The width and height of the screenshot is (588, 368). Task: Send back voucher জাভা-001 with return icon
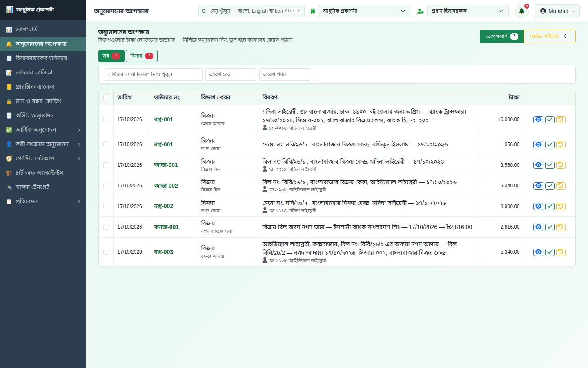pos(561,165)
